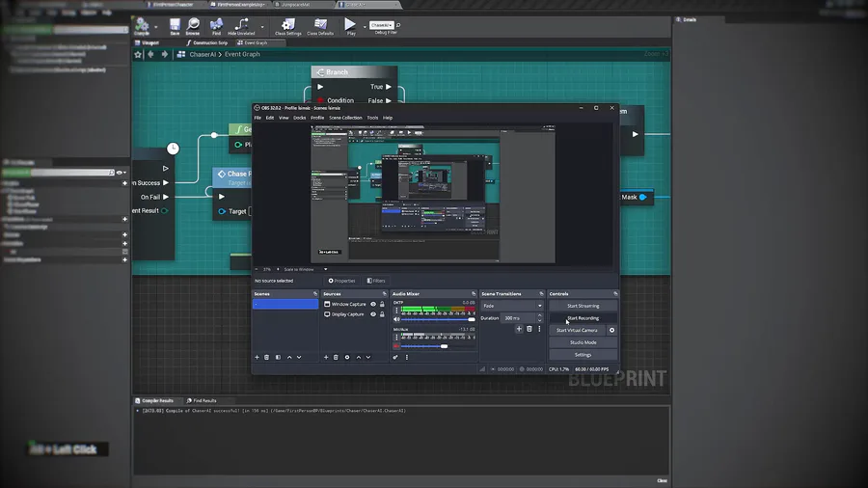Screen dimensions: 868x488
Task: Pop out the Controls dock
Action: [615, 294]
